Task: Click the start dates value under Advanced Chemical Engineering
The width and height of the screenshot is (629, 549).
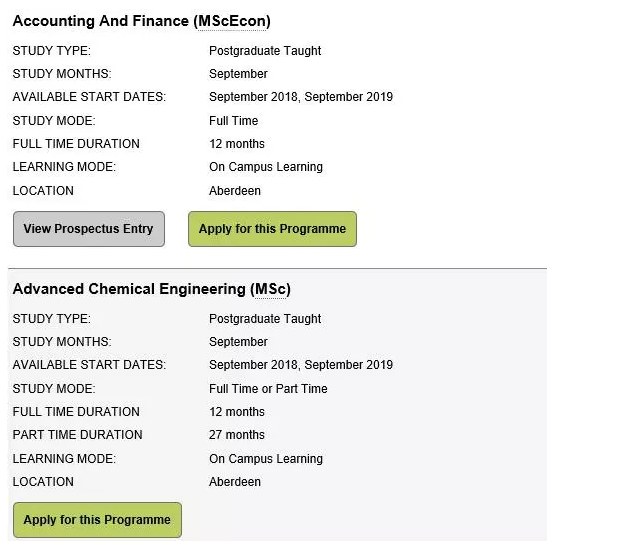Action: 301,365
